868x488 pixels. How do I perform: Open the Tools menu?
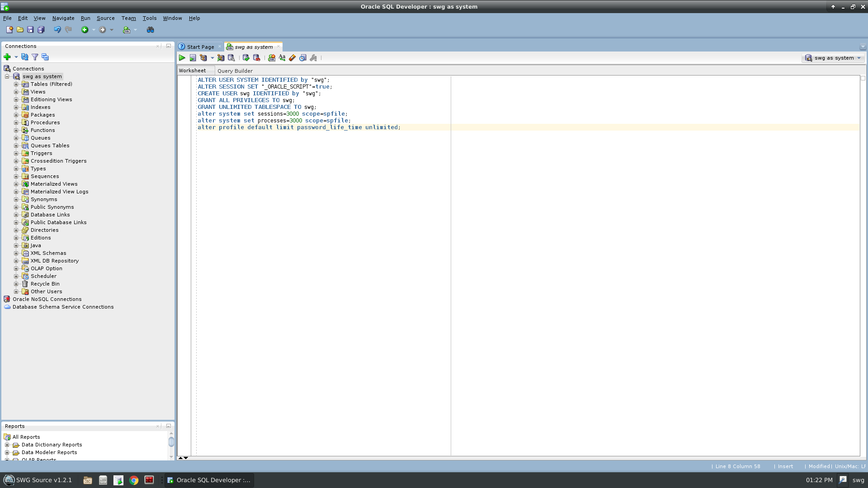point(149,18)
